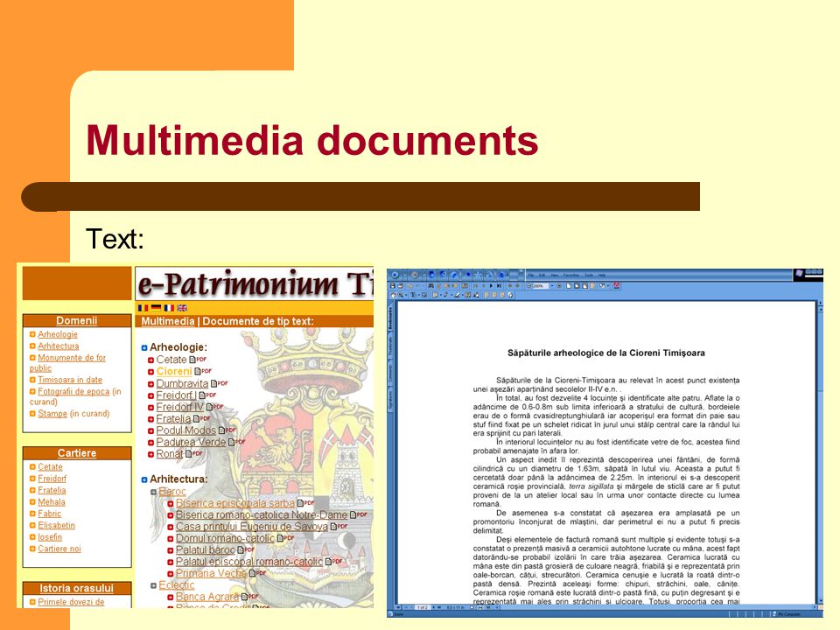Open Cetate in the Cartiere list
840x630 pixels.
click(50, 467)
